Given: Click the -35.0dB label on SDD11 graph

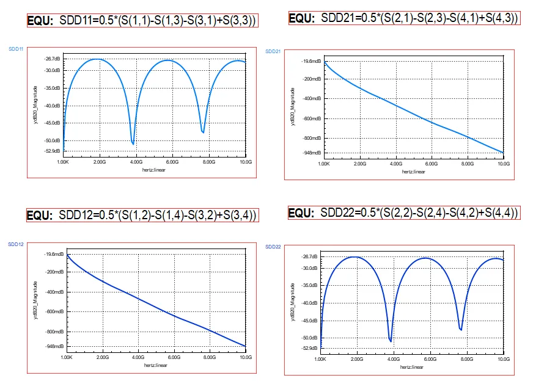Looking at the screenshot, I should coord(52,88).
